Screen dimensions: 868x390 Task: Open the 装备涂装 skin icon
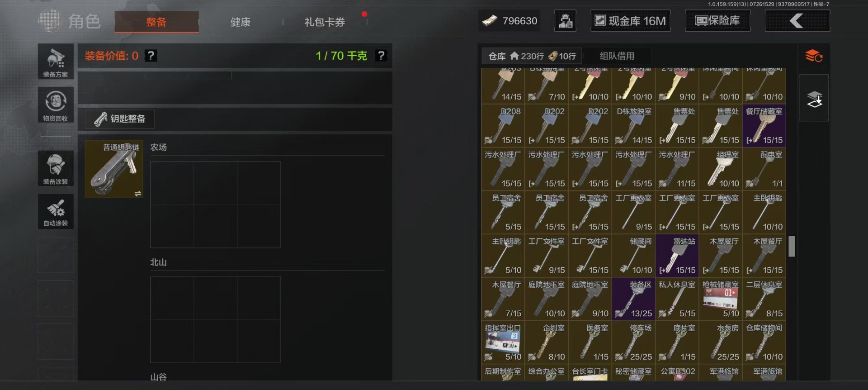(56, 168)
